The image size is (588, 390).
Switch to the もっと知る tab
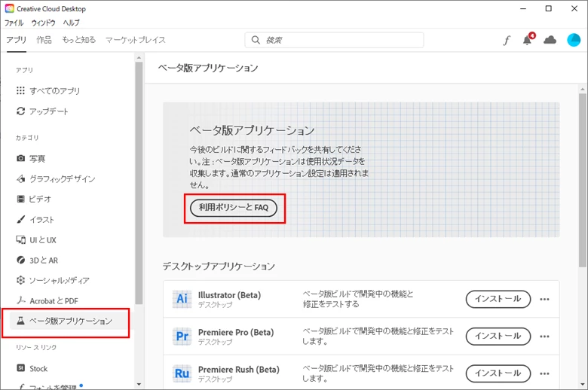click(78, 40)
